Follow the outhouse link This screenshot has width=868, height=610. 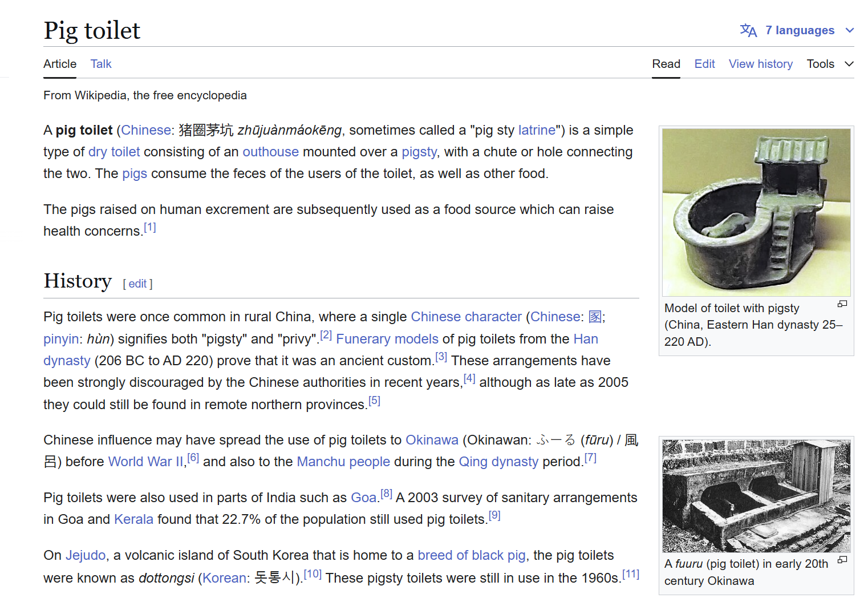point(270,152)
